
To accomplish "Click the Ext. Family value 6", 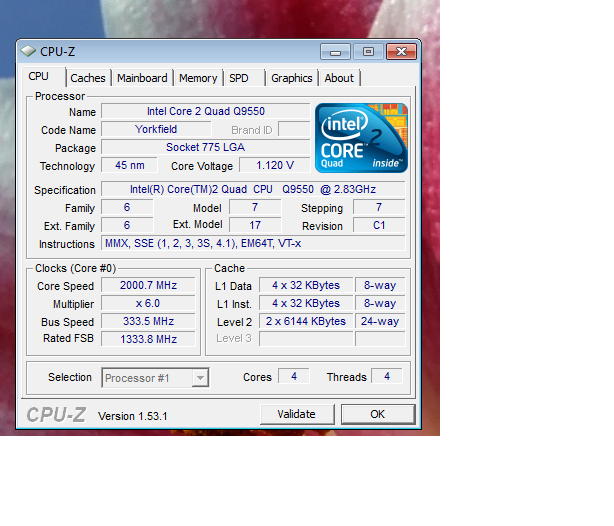I will pyautogui.click(x=127, y=225).
